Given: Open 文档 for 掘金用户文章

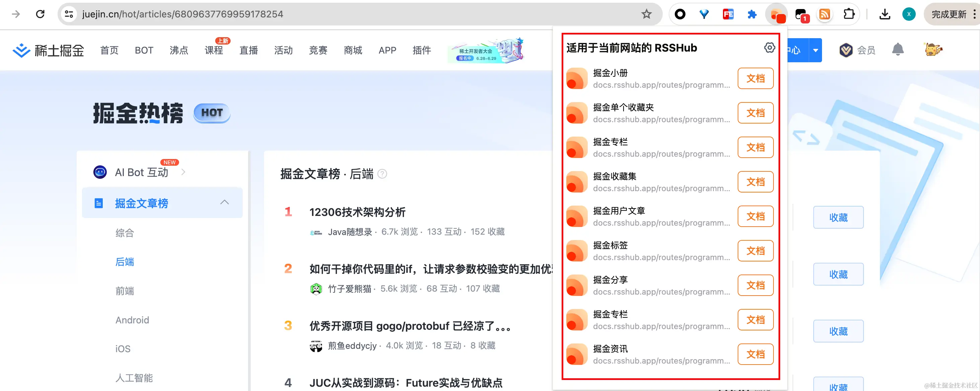Looking at the screenshot, I should [x=755, y=216].
